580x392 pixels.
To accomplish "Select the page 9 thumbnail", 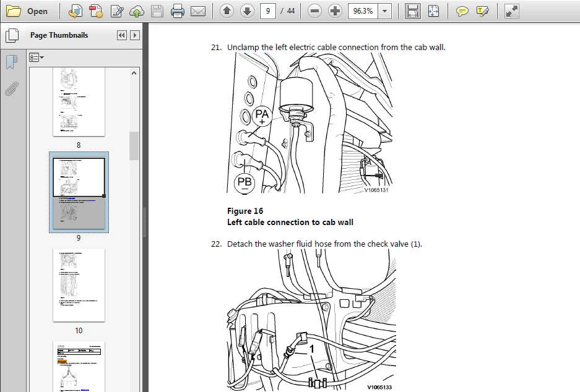I will coord(79,192).
